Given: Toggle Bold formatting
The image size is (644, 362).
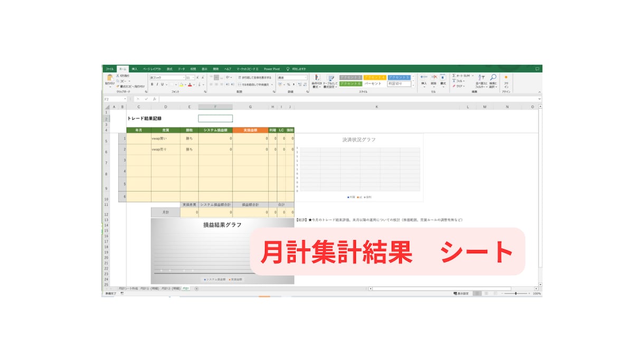Looking at the screenshot, I should tap(151, 84).
